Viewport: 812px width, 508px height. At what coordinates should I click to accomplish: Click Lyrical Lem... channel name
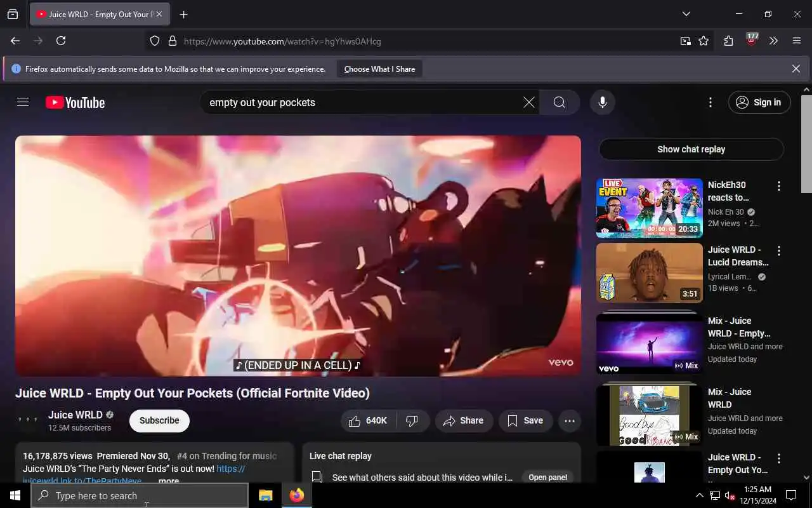pyautogui.click(x=730, y=277)
